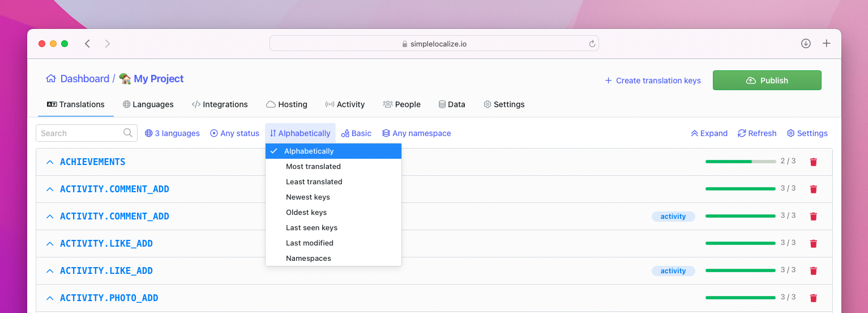
Task: Click the simplelocalize.io address bar
Action: point(434,44)
